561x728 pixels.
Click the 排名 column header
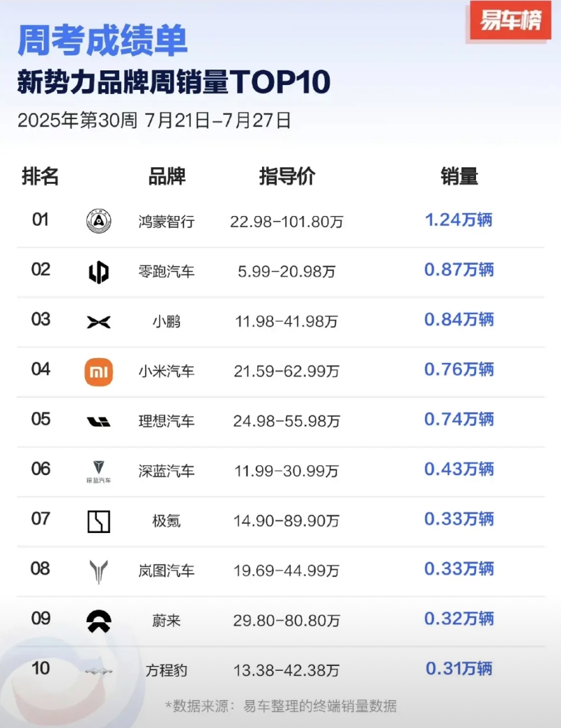[x=40, y=176]
